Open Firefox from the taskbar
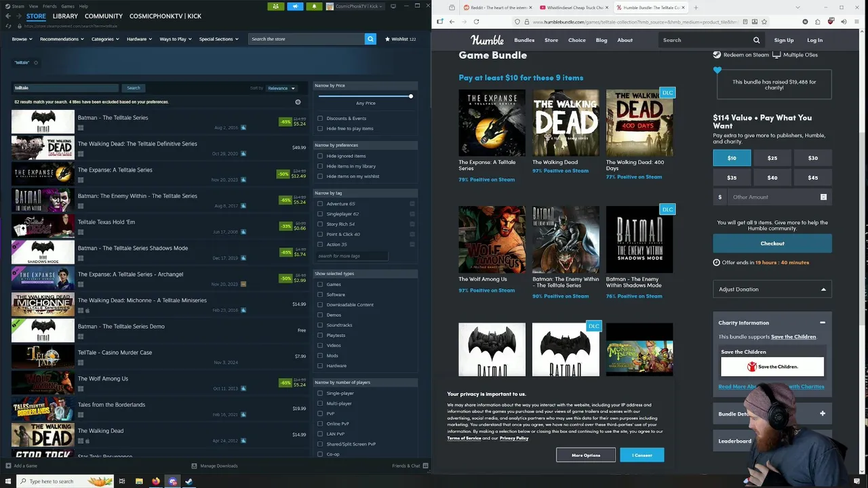 click(x=156, y=481)
